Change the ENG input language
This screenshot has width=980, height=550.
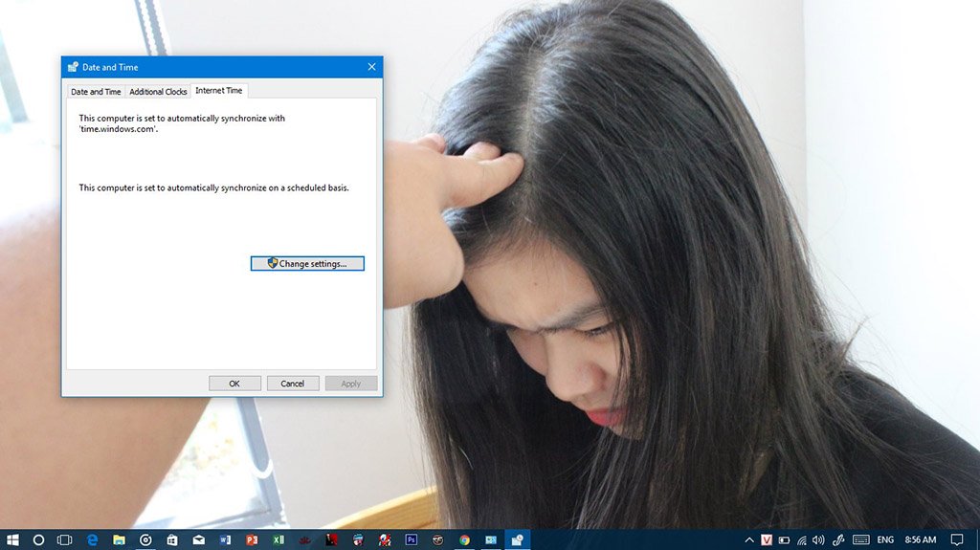pos(885,539)
